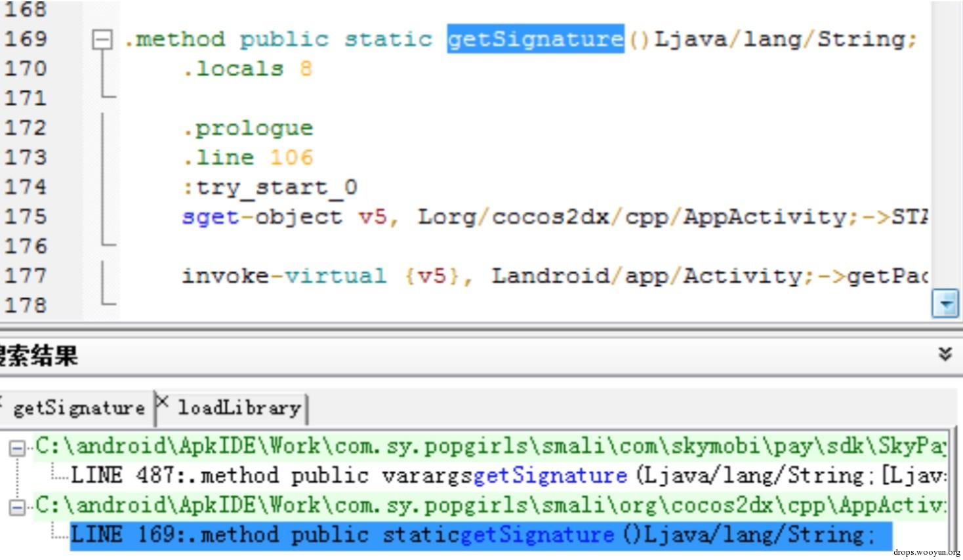Select the skymobi SkyPay file path result
The image size is (963, 560).
point(491,447)
